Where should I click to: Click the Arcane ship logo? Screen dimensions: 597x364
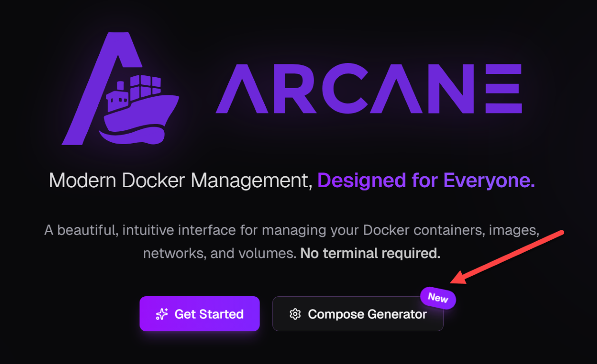pyautogui.click(x=120, y=89)
